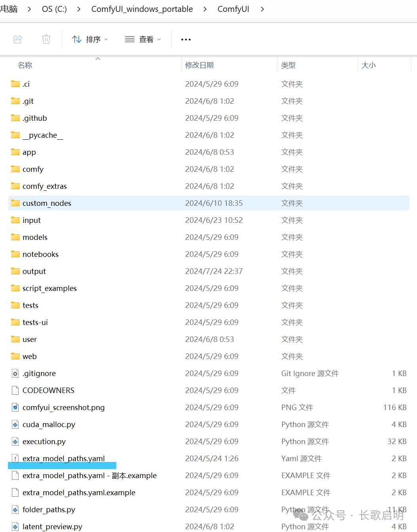The height and width of the screenshot is (532, 417).
Task: Click 32 KB size of execution.py
Action: [397, 441]
